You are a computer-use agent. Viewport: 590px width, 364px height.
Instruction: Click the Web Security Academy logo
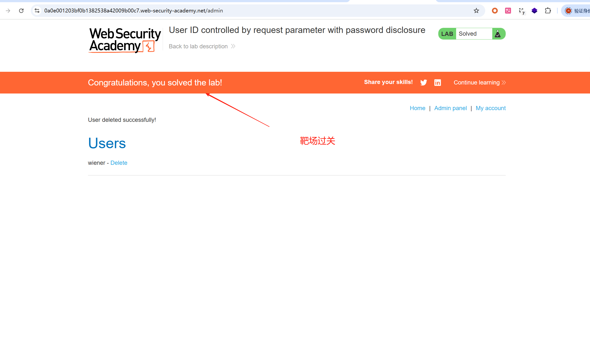point(125,40)
